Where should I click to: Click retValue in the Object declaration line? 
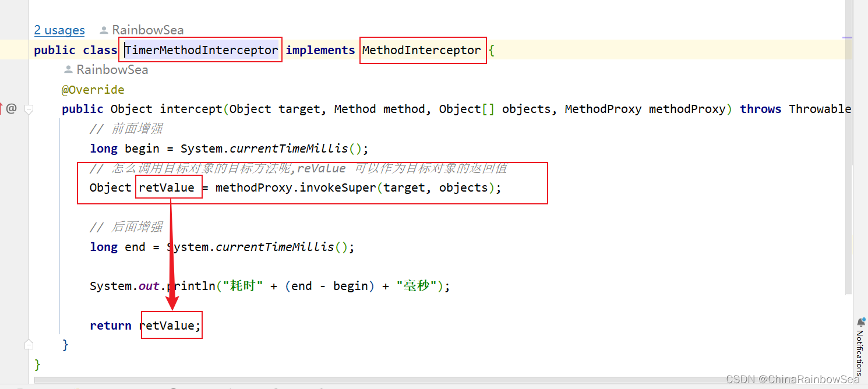point(167,188)
